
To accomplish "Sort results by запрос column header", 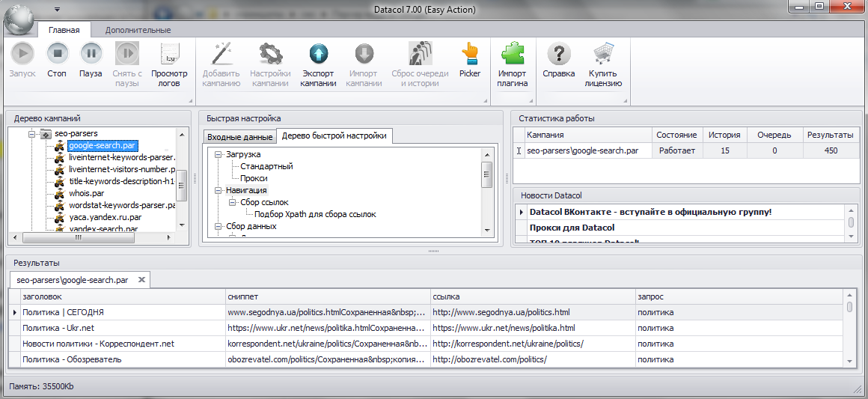I will point(739,297).
